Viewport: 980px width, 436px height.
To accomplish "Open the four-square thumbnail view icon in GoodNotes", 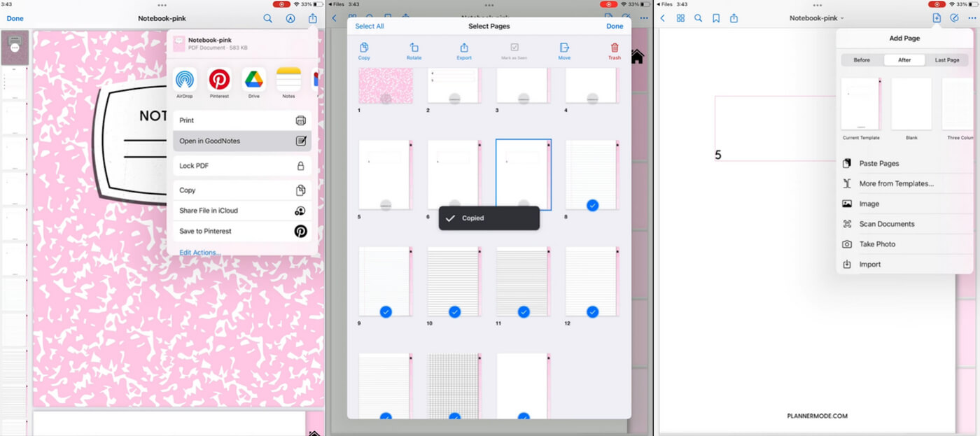I will pos(680,18).
